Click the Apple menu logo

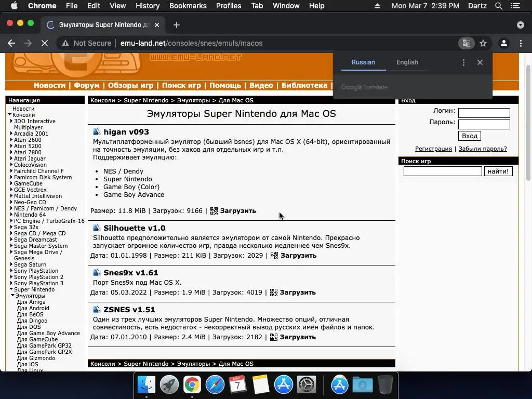click(x=14, y=6)
